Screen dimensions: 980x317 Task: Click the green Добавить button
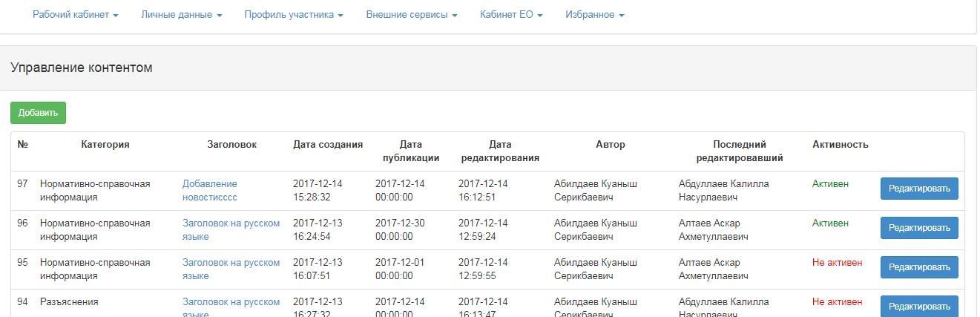pyautogui.click(x=38, y=113)
